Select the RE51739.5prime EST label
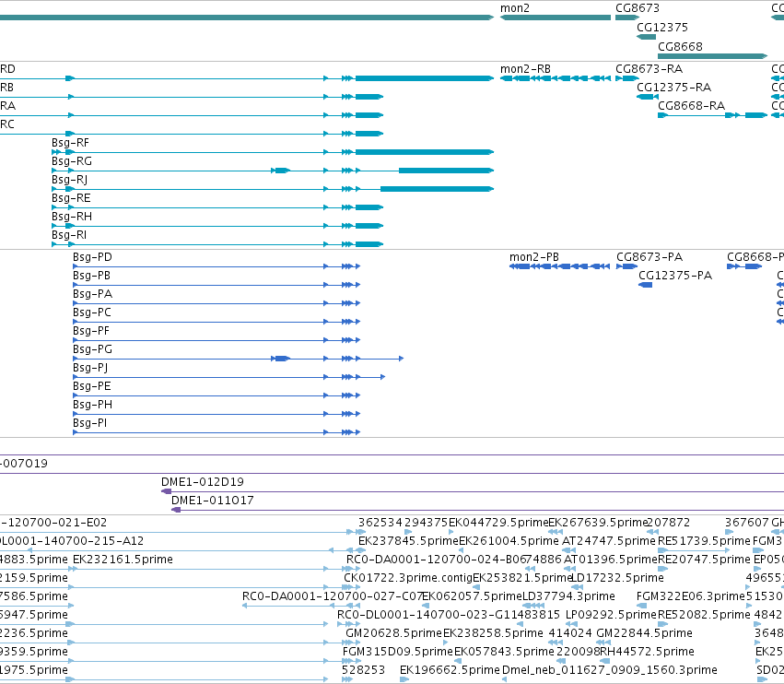Screen dimensions: 784x684 (704, 541)
